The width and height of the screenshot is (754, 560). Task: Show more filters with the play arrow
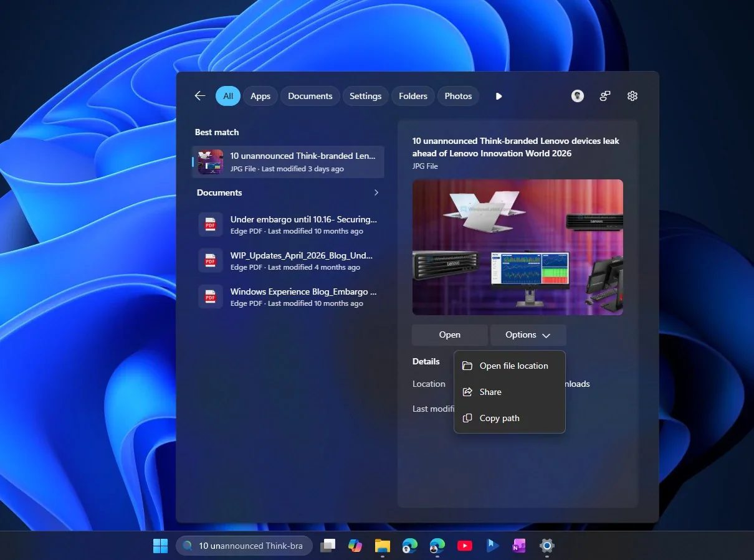pyautogui.click(x=499, y=96)
